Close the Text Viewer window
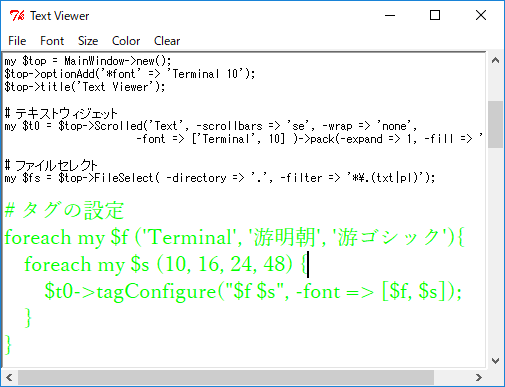 pos(481,15)
